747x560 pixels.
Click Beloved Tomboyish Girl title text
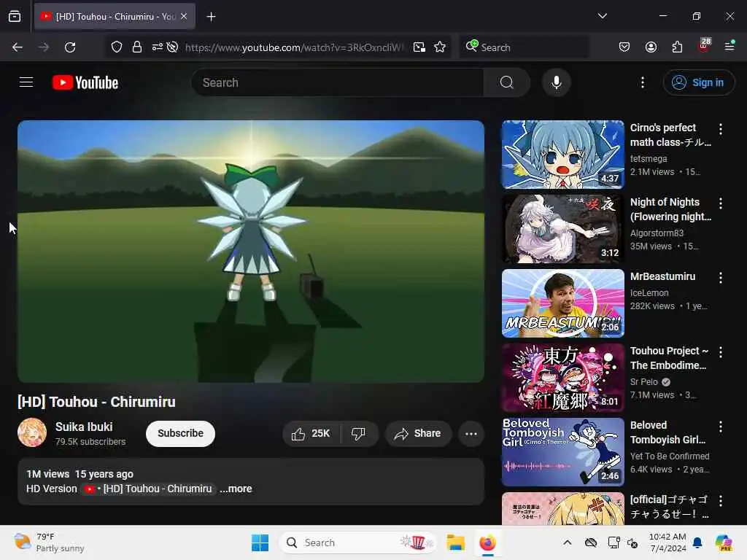point(667,432)
